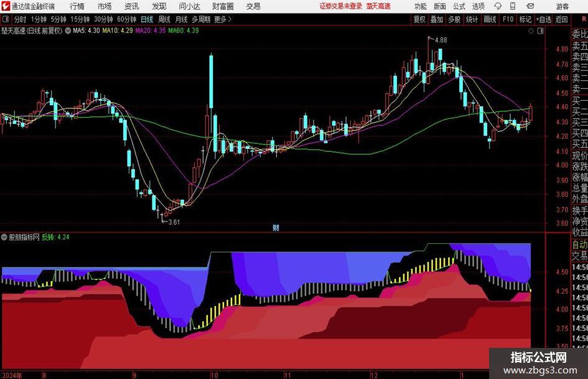Click the 统计 statistics button

(x=472, y=19)
